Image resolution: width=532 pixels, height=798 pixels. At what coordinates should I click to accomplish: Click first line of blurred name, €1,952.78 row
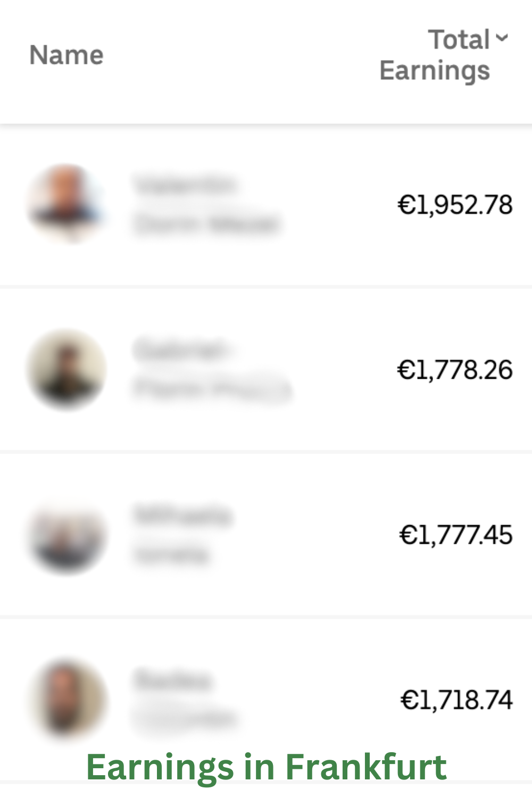pos(184,185)
